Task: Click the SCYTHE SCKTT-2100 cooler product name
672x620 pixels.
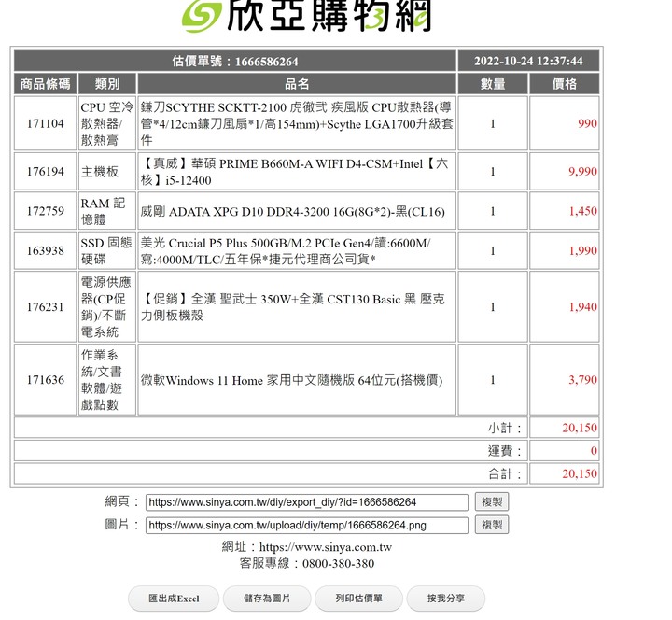Action: 297,123
